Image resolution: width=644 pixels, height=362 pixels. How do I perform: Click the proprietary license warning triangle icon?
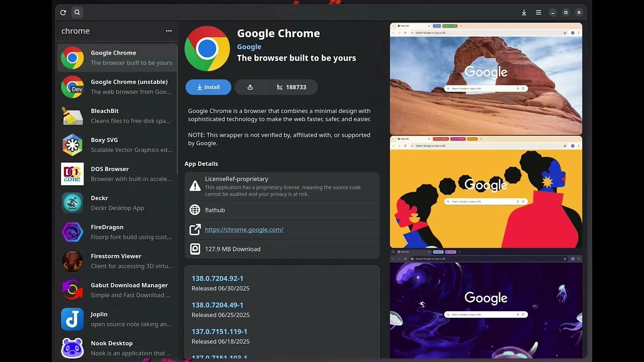[x=195, y=186]
